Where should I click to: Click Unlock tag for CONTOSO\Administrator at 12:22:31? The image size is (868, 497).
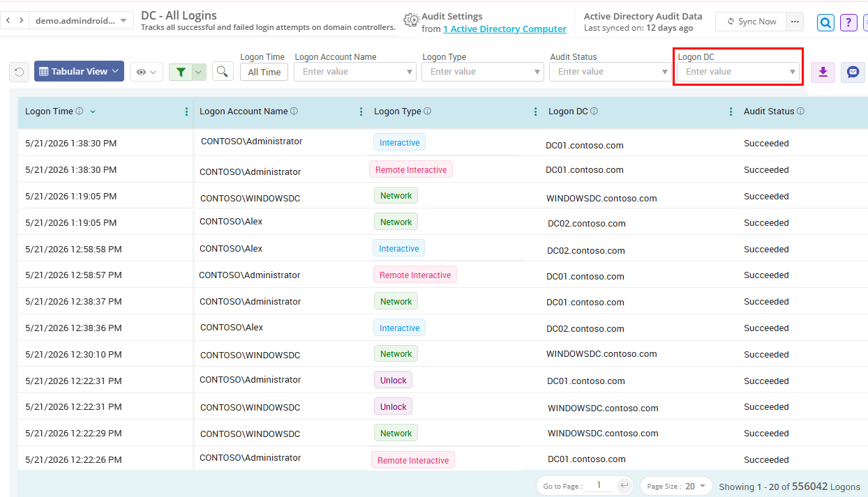[x=393, y=380]
